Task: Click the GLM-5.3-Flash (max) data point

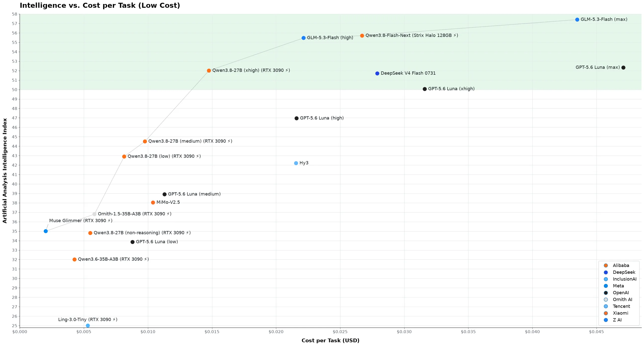Action: point(577,19)
